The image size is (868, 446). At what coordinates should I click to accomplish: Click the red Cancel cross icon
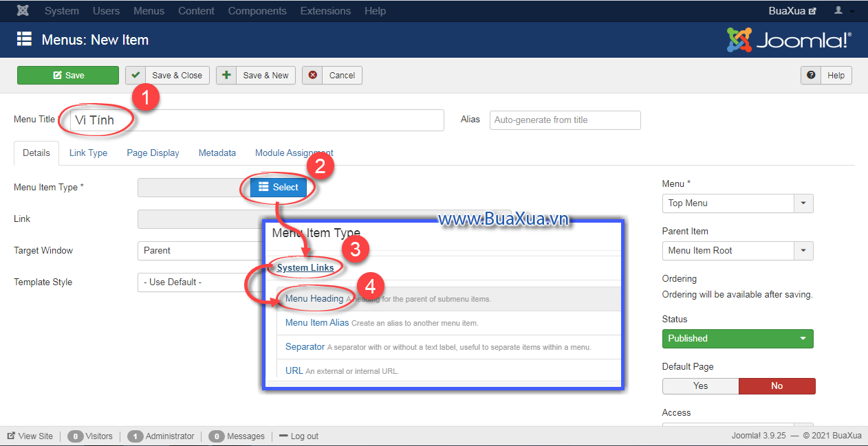(313, 76)
